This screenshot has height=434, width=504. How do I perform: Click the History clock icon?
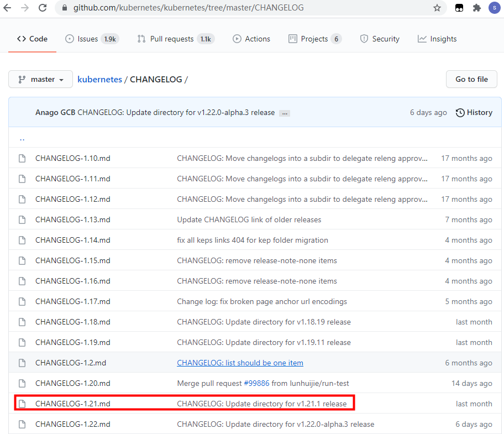pos(460,113)
